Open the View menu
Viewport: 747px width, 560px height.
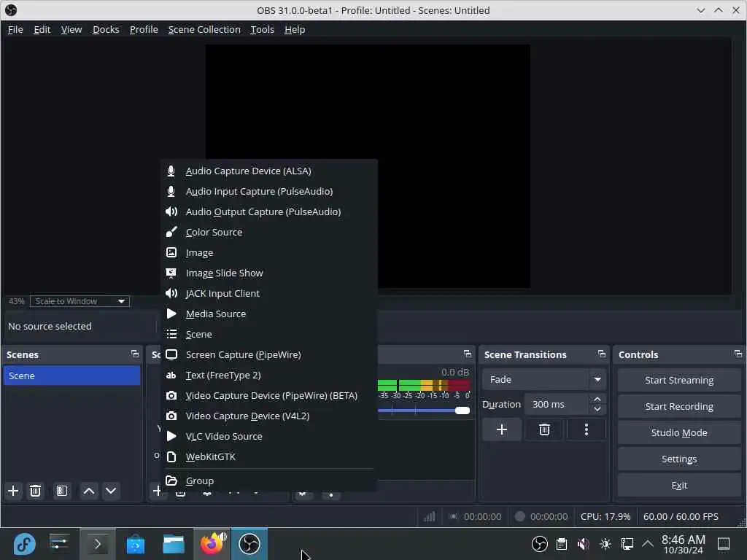point(71,29)
